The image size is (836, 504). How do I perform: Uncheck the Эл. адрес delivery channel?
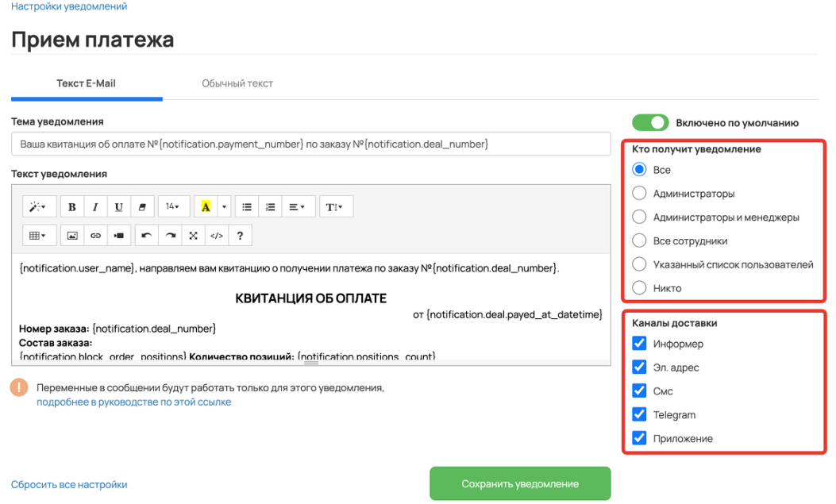(x=639, y=367)
